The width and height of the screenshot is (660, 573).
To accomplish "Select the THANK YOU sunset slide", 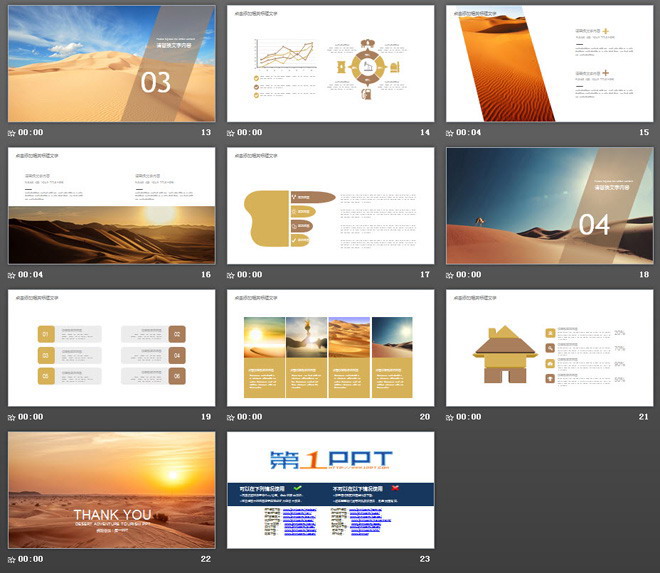I will click(x=111, y=490).
